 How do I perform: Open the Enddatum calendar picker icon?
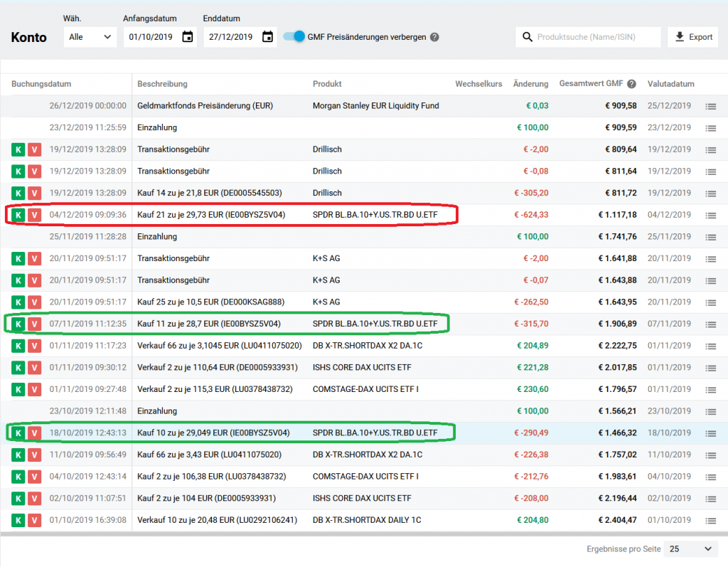click(267, 37)
